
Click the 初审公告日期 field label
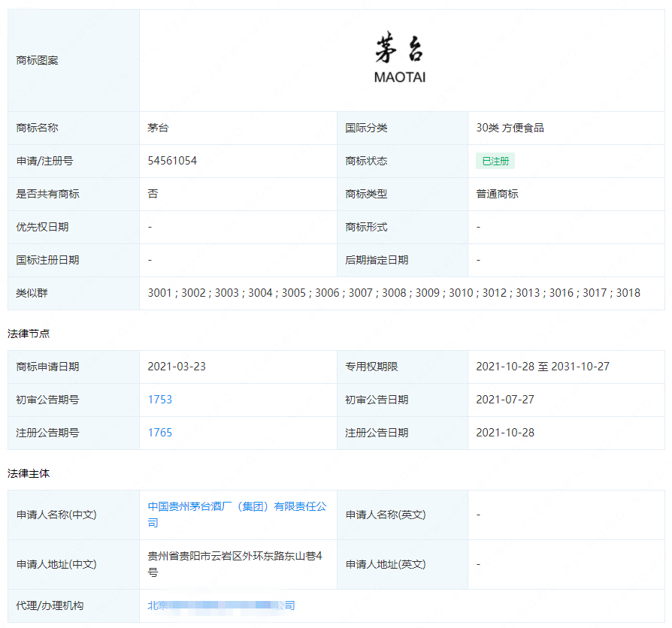tap(377, 400)
